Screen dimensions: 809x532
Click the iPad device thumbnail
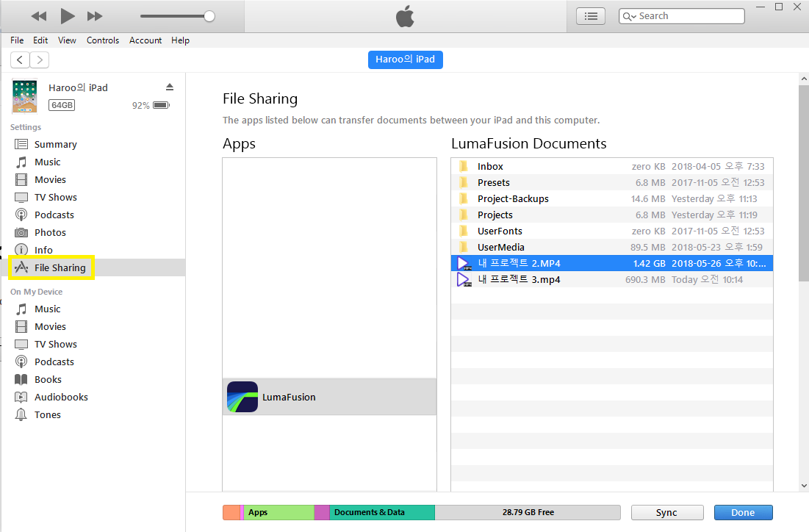pyautogui.click(x=25, y=96)
